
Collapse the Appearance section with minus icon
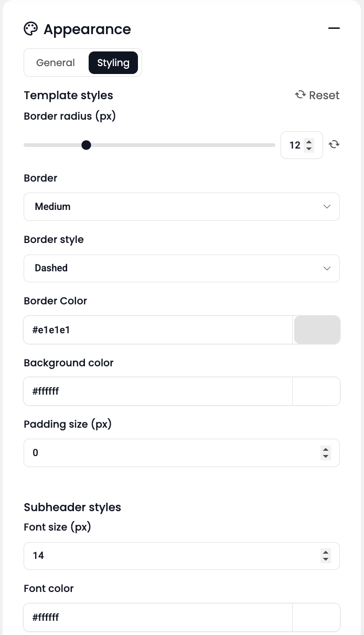(334, 28)
